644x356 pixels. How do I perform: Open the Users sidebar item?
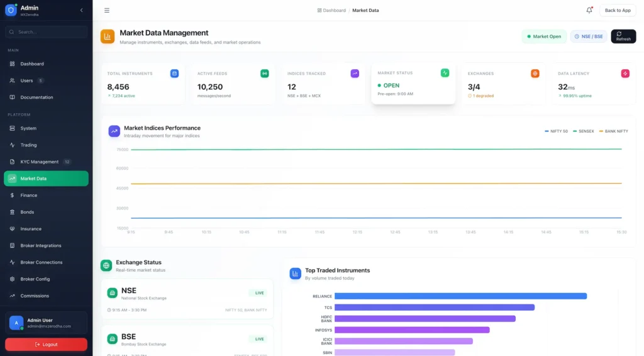click(x=46, y=81)
